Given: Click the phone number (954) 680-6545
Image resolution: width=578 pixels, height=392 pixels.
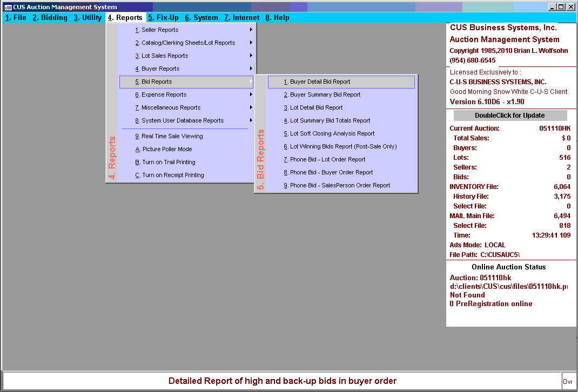Looking at the screenshot, I should 473,60.
